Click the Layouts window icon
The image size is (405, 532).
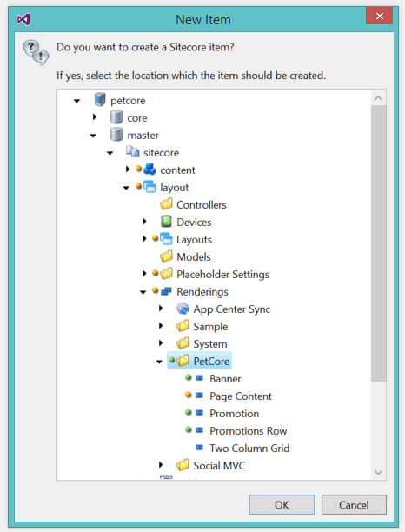(166, 239)
